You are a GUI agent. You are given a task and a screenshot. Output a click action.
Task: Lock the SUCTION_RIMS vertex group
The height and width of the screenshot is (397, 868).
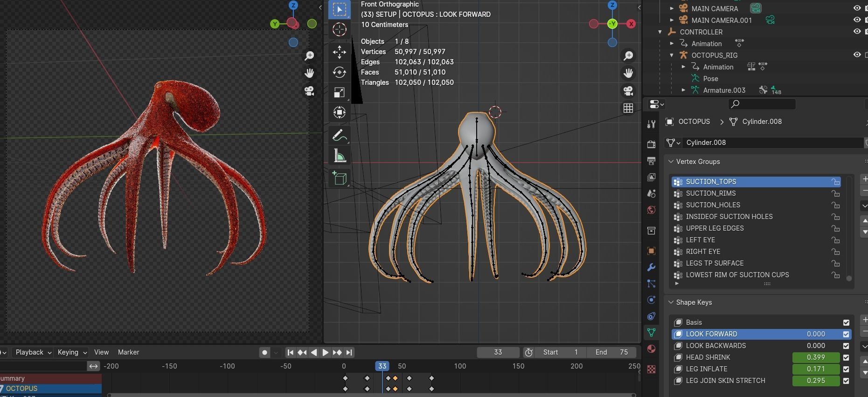tap(835, 193)
